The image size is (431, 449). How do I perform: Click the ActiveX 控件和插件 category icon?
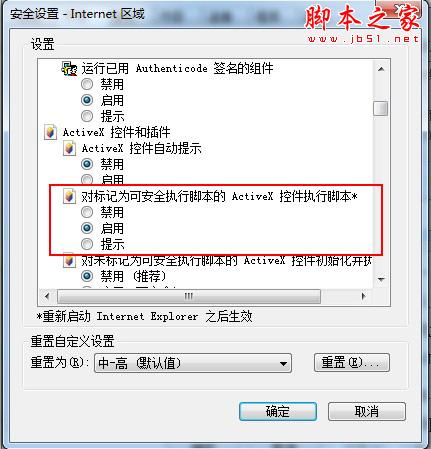(x=50, y=132)
